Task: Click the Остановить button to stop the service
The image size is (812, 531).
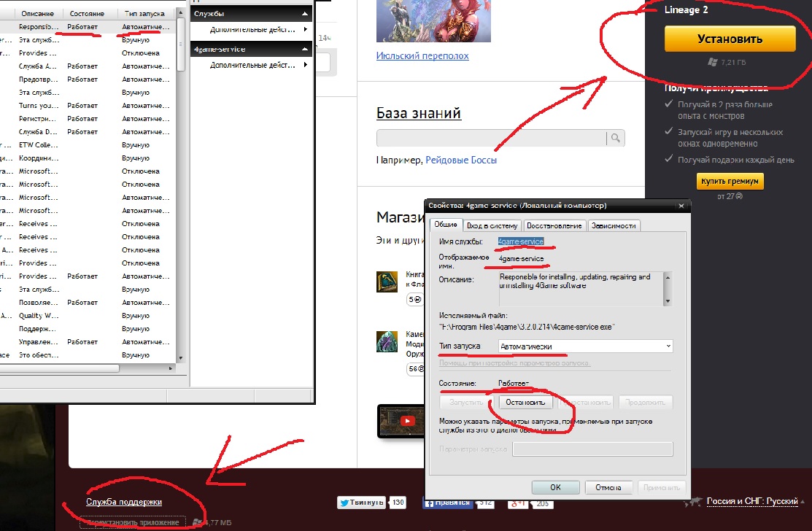Action: pyautogui.click(x=525, y=402)
